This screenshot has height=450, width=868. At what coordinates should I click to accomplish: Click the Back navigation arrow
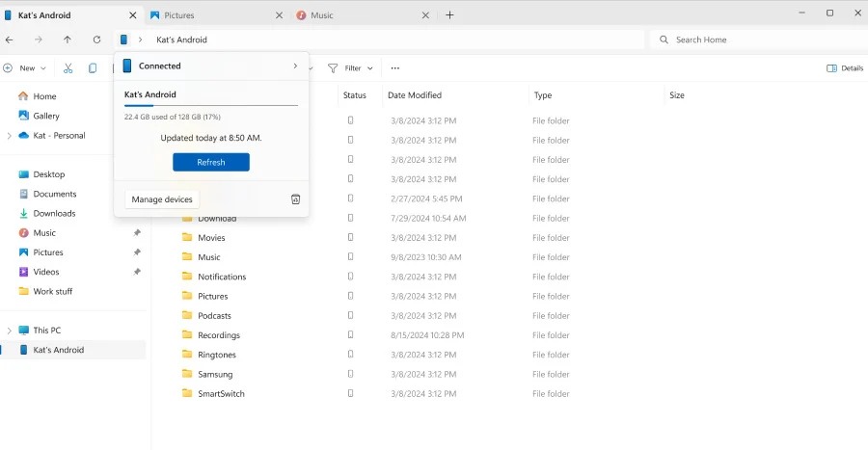[x=10, y=40]
